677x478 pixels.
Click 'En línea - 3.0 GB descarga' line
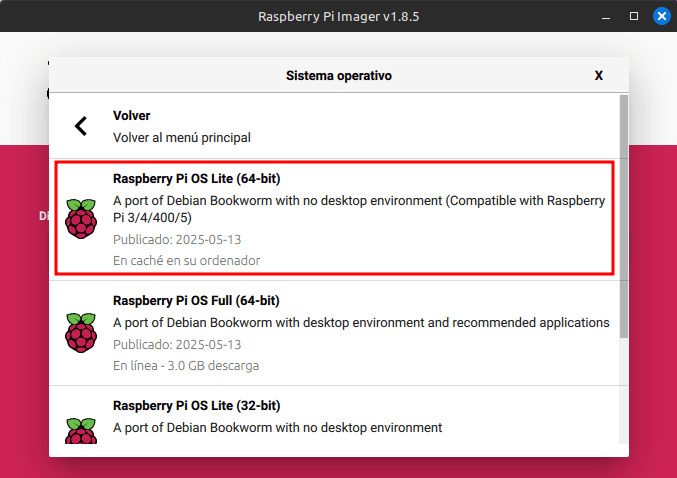(186, 366)
